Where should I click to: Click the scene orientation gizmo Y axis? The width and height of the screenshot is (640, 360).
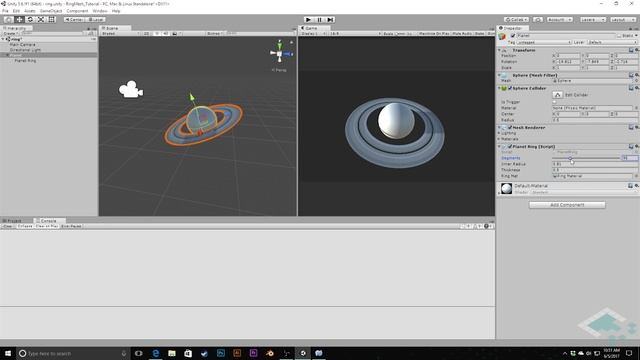[280, 44]
